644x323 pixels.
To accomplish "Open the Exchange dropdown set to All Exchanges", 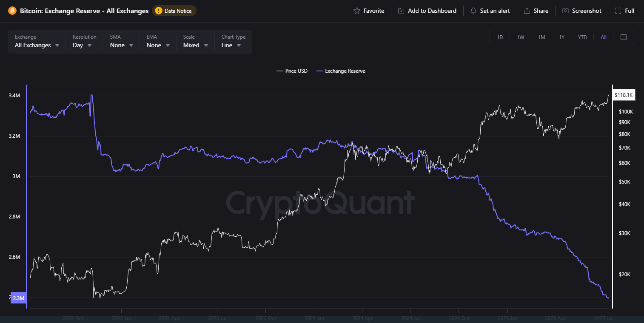I will click(37, 42).
